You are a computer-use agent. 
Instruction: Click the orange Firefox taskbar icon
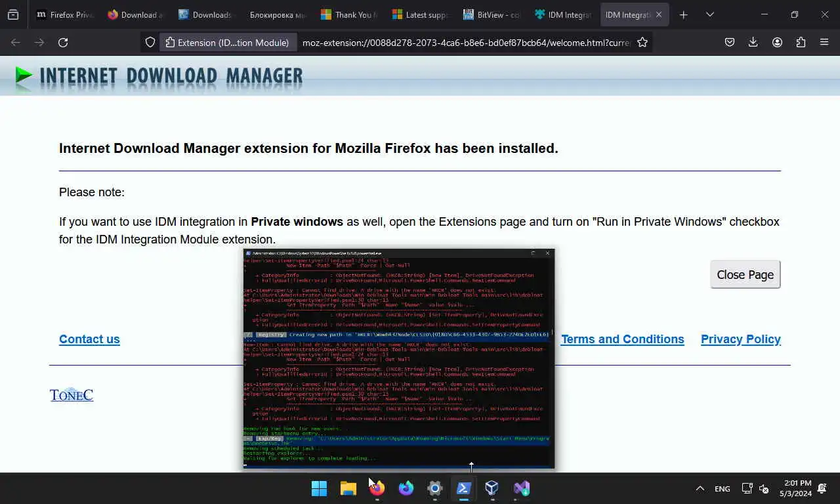[377, 488]
